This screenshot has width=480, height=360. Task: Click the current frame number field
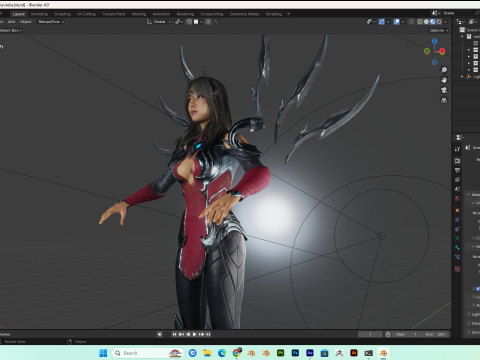tap(370, 334)
